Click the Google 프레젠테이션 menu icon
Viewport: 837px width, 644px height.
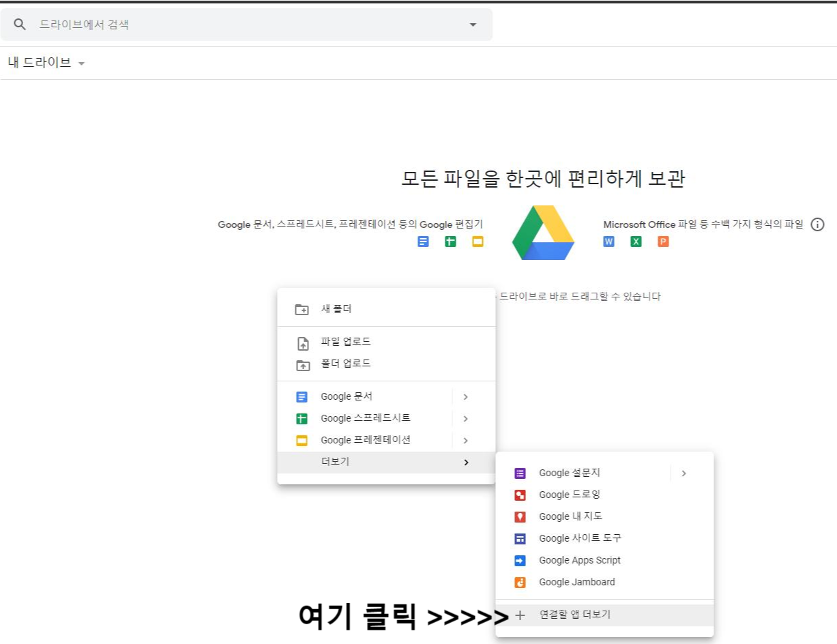(x=302, y=441)
